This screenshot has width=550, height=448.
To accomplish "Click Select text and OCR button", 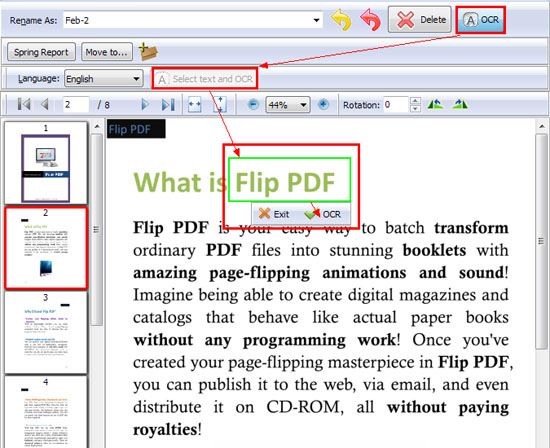I will 205,79.
